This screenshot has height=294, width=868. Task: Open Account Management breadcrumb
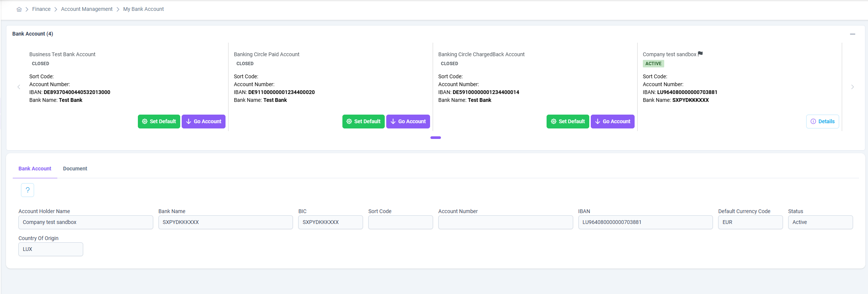pyautogui.click(x=87, y=9)
